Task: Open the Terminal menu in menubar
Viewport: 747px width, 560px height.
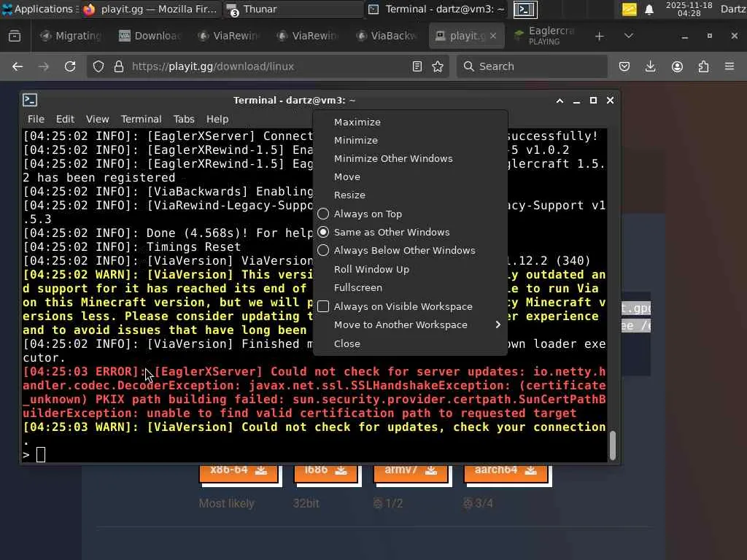Action: 141,119
